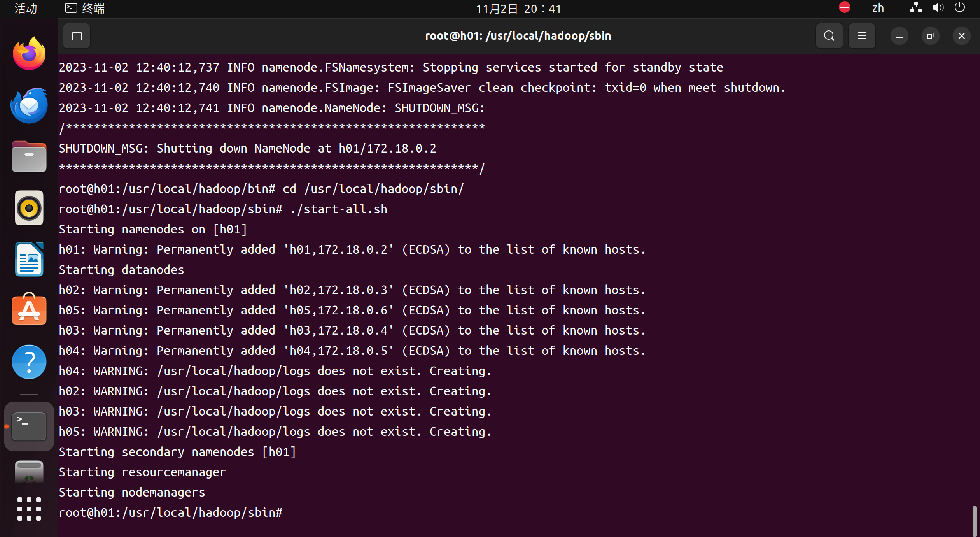The width and height of the screenshot is (980, 537).
Task: Select the Terminal icon in dock
Action: tap(29, 426)
